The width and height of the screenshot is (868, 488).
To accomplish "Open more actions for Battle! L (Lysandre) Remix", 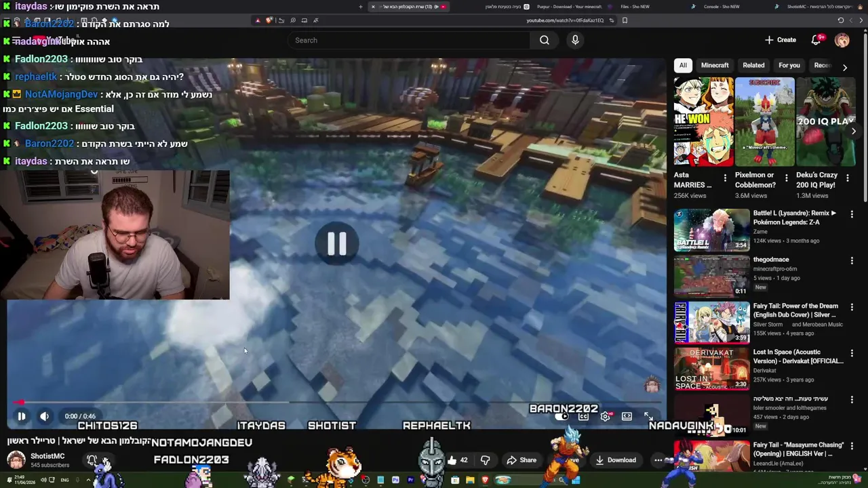I will 852,213.
